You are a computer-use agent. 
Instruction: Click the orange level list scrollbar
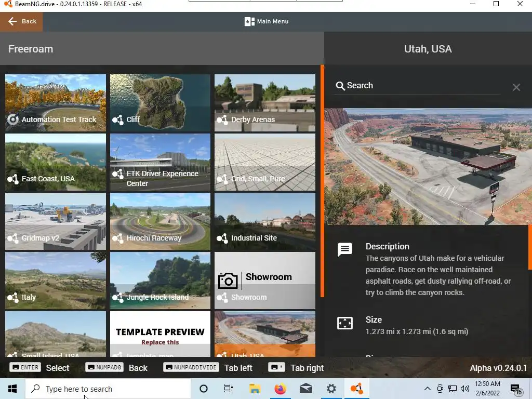(x=322, y=181)
